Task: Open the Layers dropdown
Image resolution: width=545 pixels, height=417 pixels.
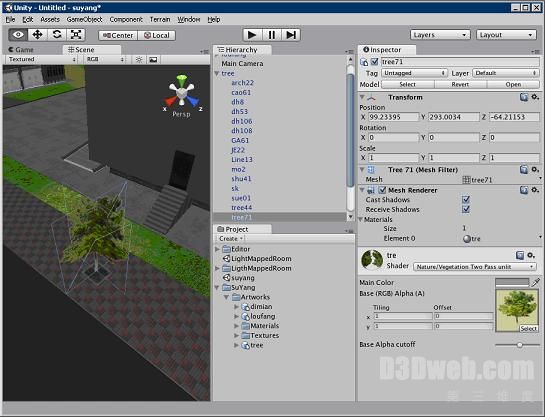Action: pyautogui.click(x=440, y=35)
